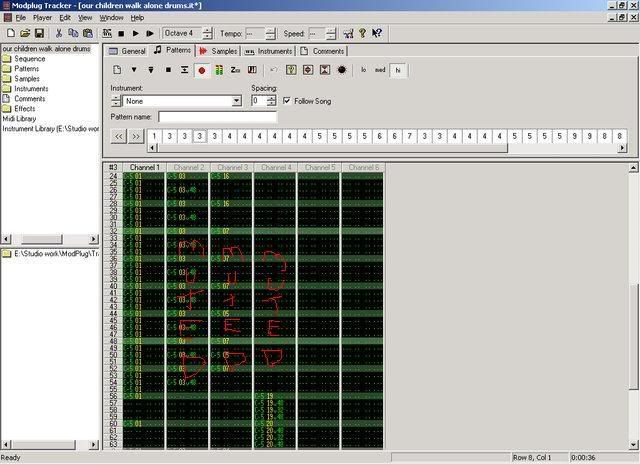
Task: Click the play row icon
Action: pyautogui.click(x=184, y=70)
